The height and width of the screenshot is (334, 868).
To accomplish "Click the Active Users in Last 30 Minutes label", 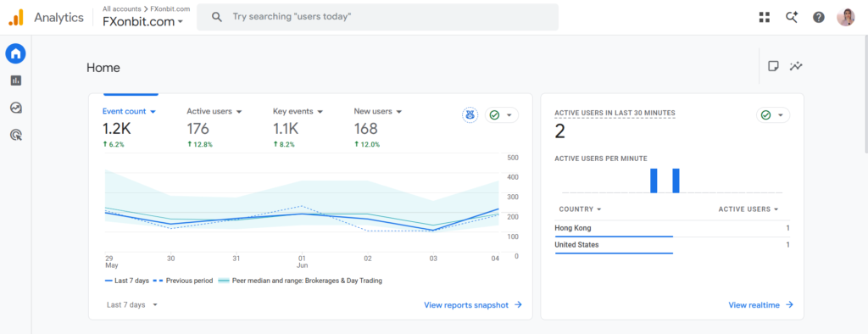I will (x=615, y=113).
